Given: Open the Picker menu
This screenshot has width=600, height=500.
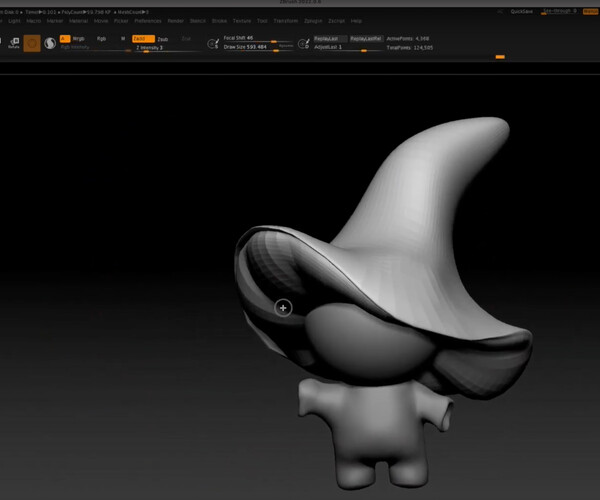Looking at the screenshot, I should [121, 21].
